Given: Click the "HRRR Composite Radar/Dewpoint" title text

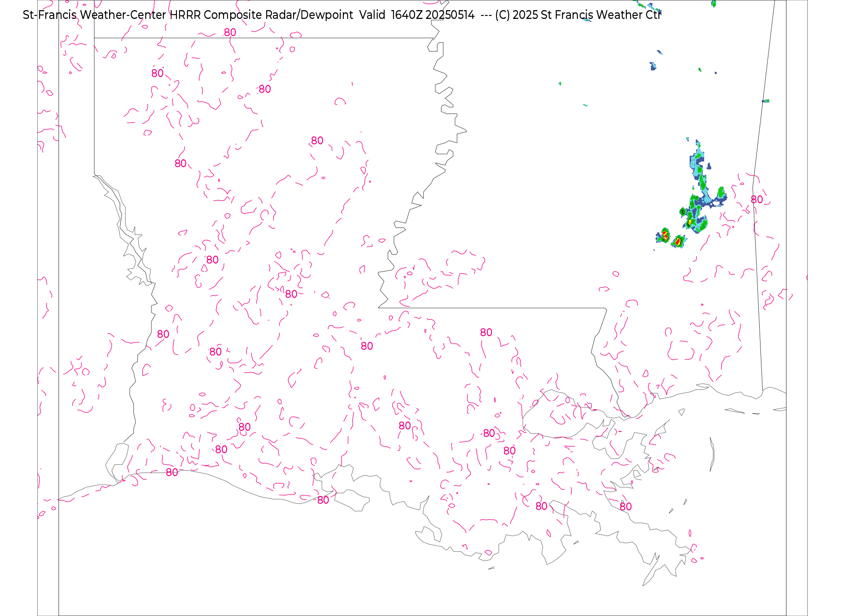Looking at the screenshot, I should click(x=261, y=15).
